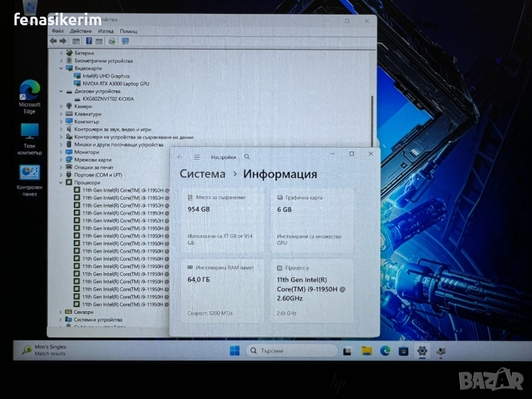
Task: Click the Windows Start button
Action: click(235, 350)
